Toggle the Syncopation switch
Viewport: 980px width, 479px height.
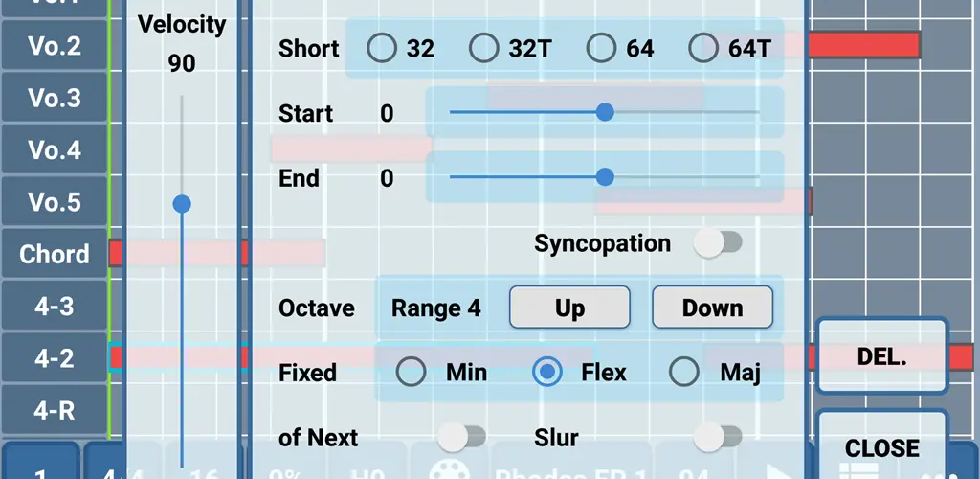[718, 242]
